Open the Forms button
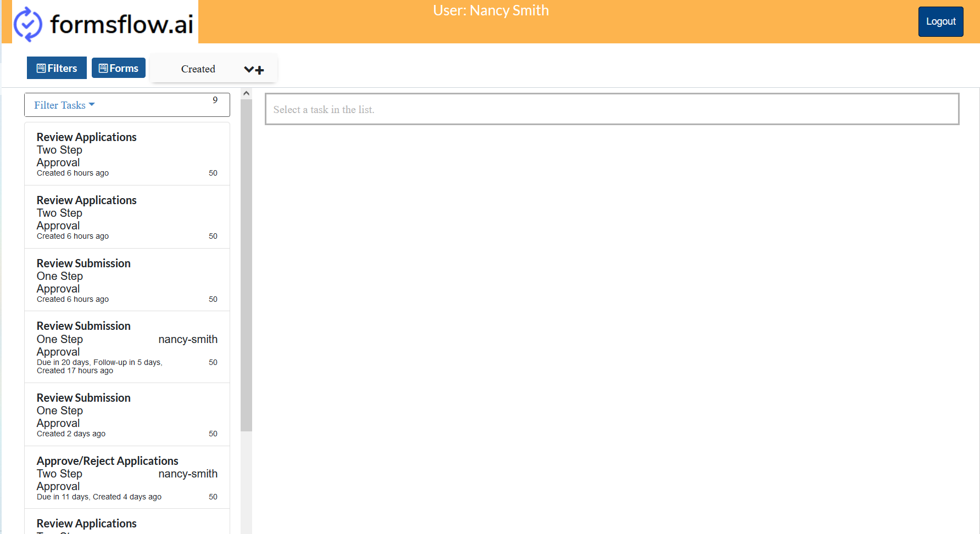The width and height of the screenshot is (980, 534). click(118, 68)
